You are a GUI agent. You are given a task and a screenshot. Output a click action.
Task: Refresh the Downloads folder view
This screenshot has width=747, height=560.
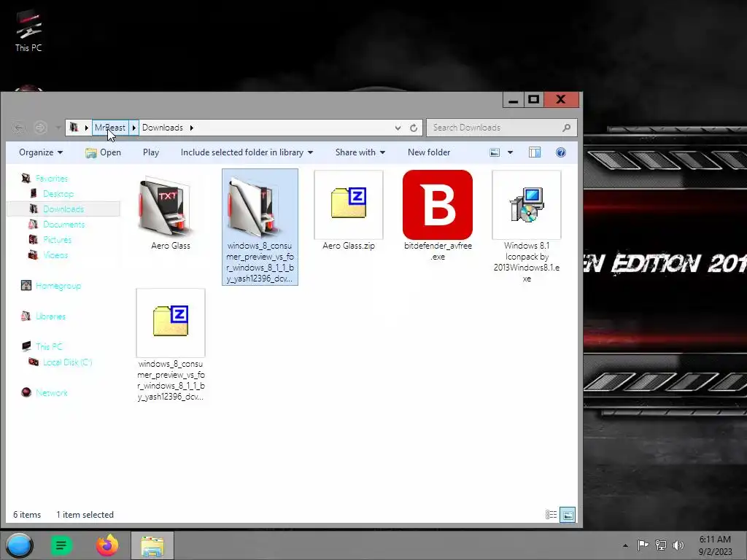click(414, 128)
